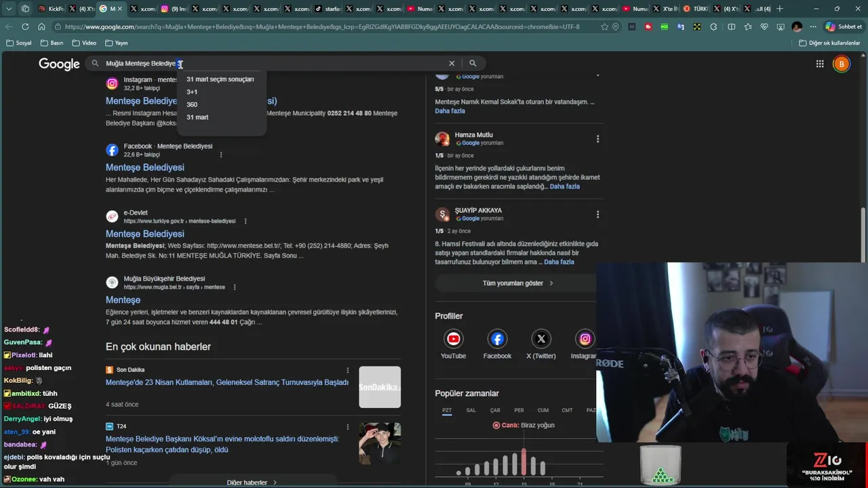The image size is (868, 488).
Task: Open the Video bookmarks folder
Action: coord(84,43)
